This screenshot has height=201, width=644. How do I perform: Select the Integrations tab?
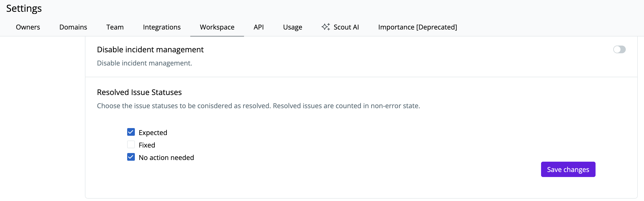[x=162, y=27]
